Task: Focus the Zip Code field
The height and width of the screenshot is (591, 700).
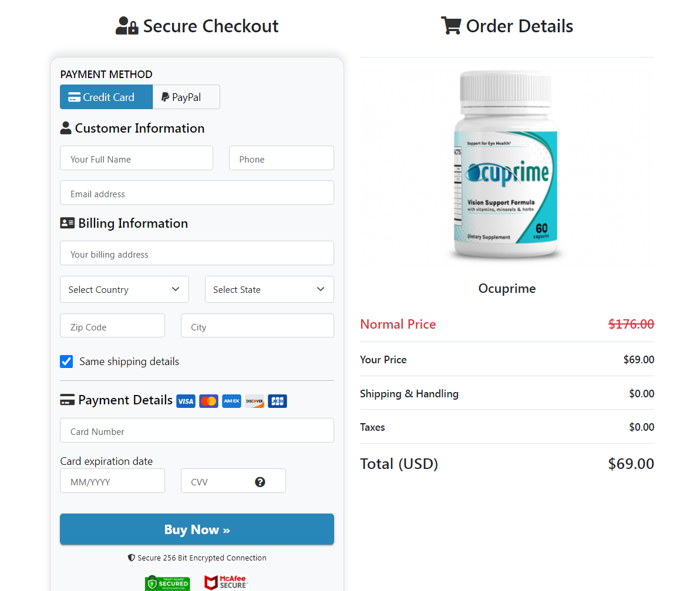Action: pos(112,326)
